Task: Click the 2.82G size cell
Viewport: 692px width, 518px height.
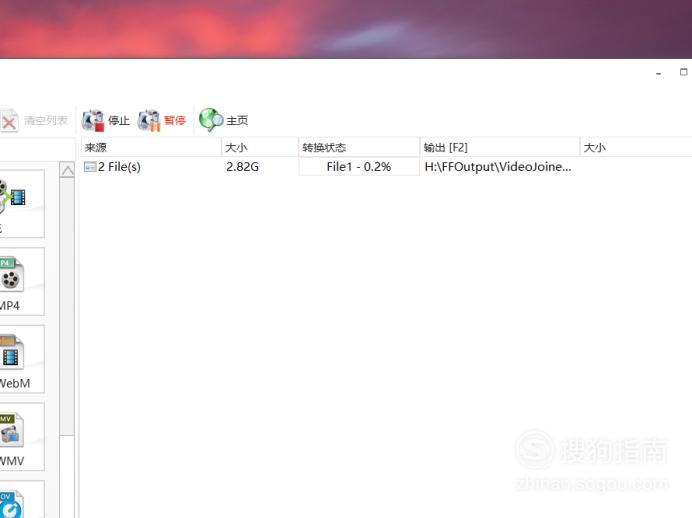Action: (x=242, y=167)
